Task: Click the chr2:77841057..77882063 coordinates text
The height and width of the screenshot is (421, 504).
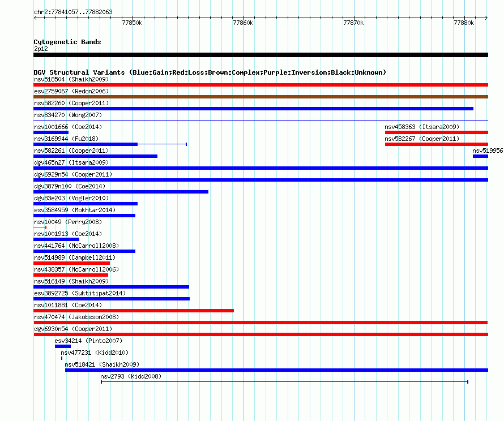Action: (x=73, y=12)
